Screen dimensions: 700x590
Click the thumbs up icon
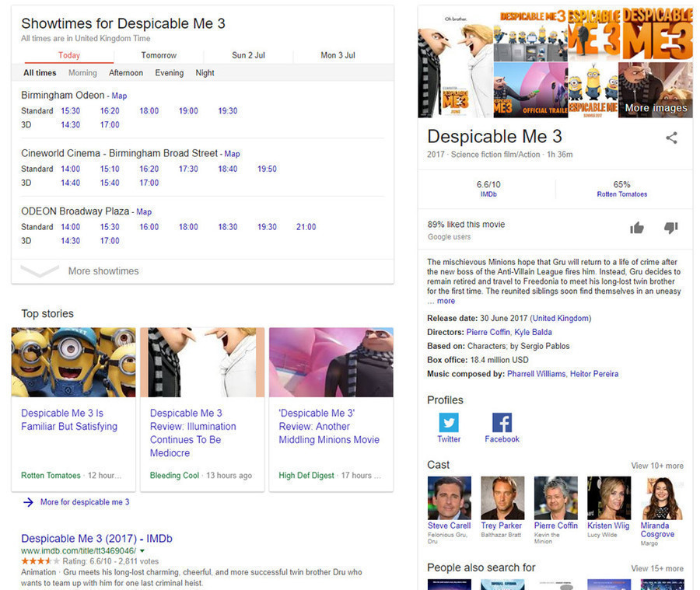(x=637, y=228)
